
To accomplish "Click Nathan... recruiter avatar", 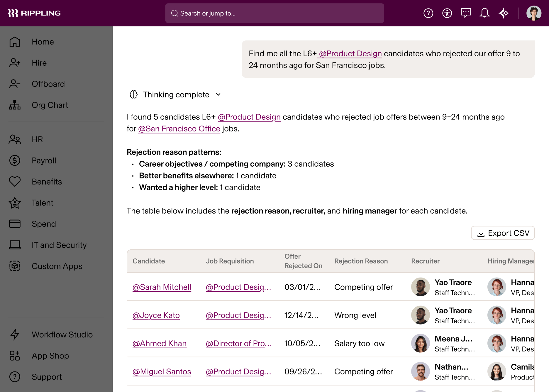I will 421,371.
